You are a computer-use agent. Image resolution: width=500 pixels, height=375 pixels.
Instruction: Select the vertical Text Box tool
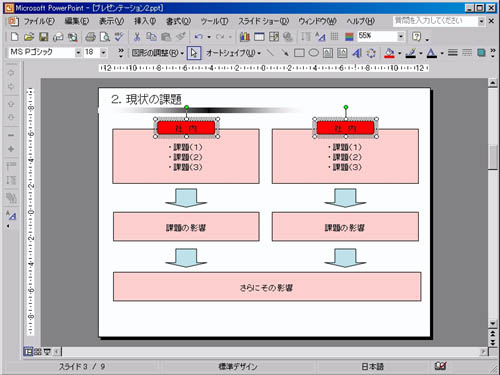342,53
